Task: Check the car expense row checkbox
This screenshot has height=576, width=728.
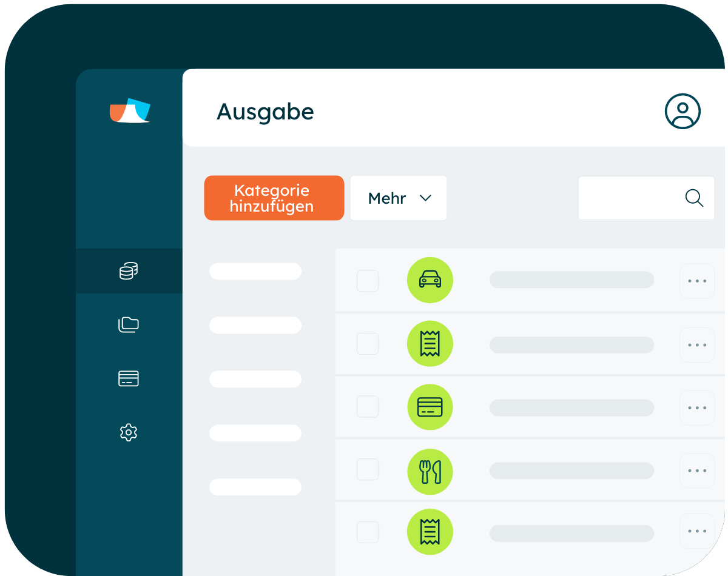Action: point(368,281)
